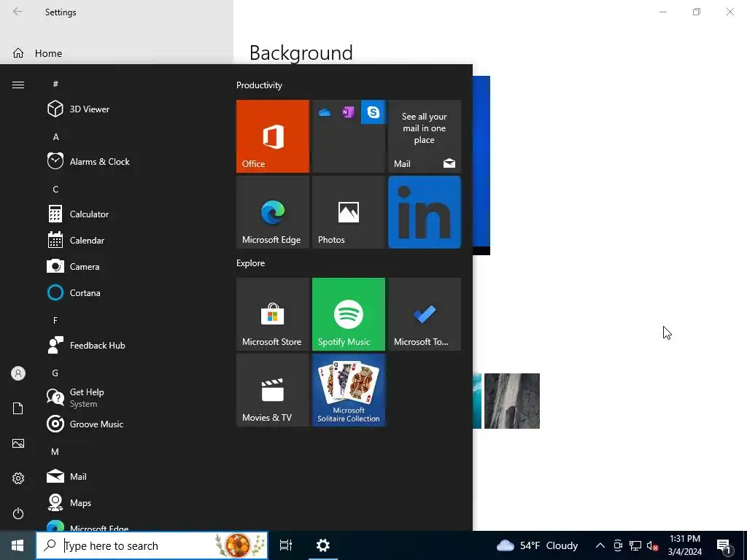The height and width of the screenshot is (560, 747).
Task: Open the weather widget 54°F Cloudy
Action: [x=537, y=545]
